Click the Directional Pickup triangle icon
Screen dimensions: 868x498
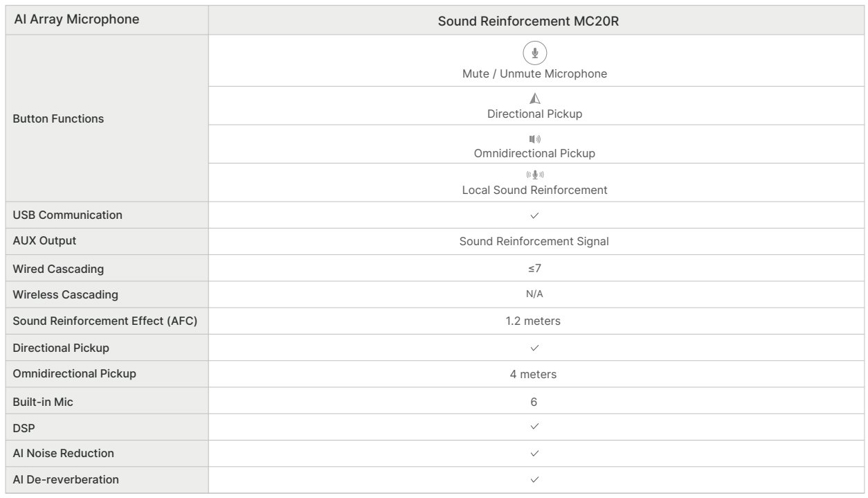pyautogui.click(x=534, y=98)
